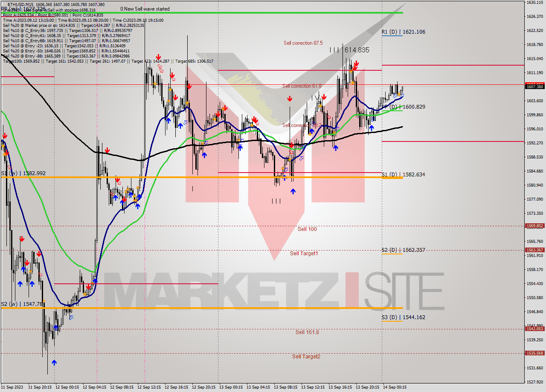The width and height of the screenshot is (546, 392).
Task: Click the '12 Sep 08:15' time label
Action: point(122,388)
